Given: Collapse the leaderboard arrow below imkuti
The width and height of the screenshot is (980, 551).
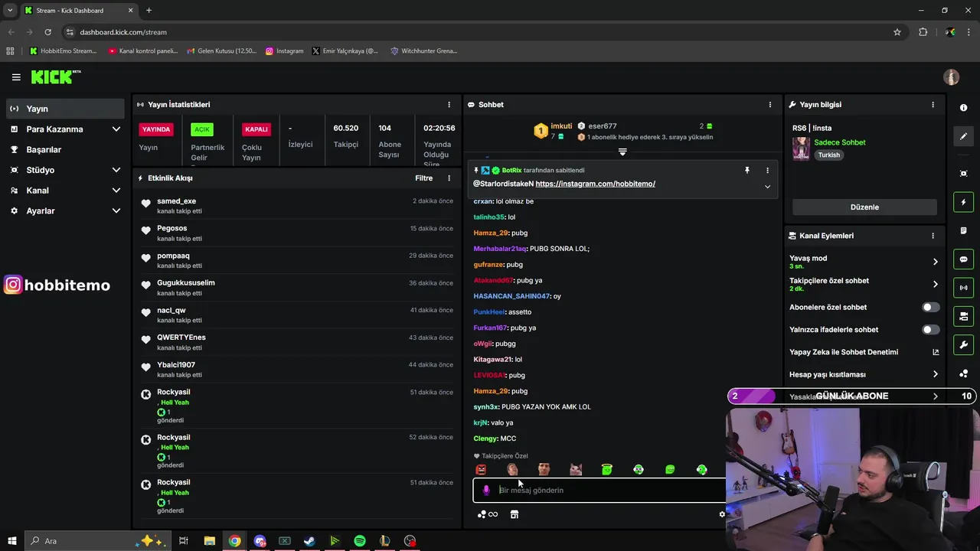Looking at the screenshot, I should (x=622, y=152).
